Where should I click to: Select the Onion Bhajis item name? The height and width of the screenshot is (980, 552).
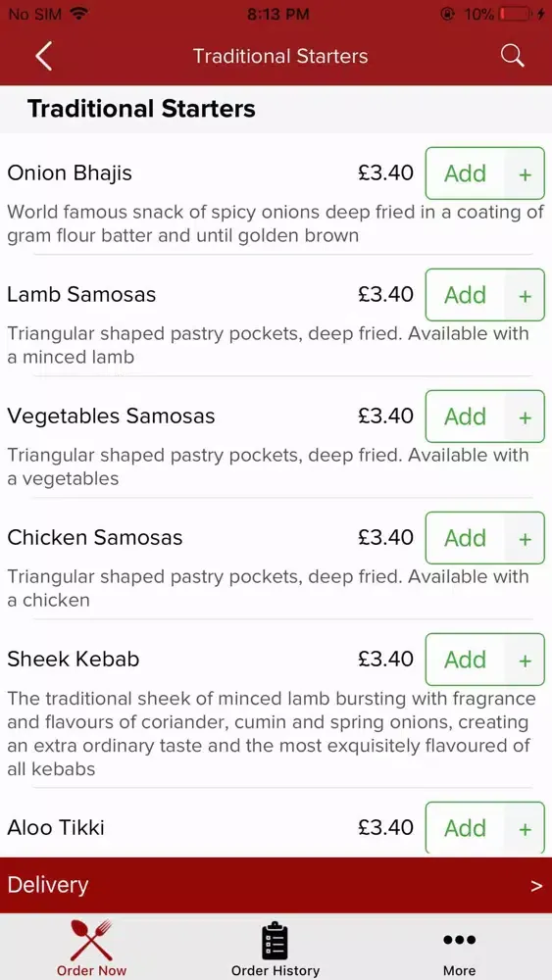(x=70, y=173)
